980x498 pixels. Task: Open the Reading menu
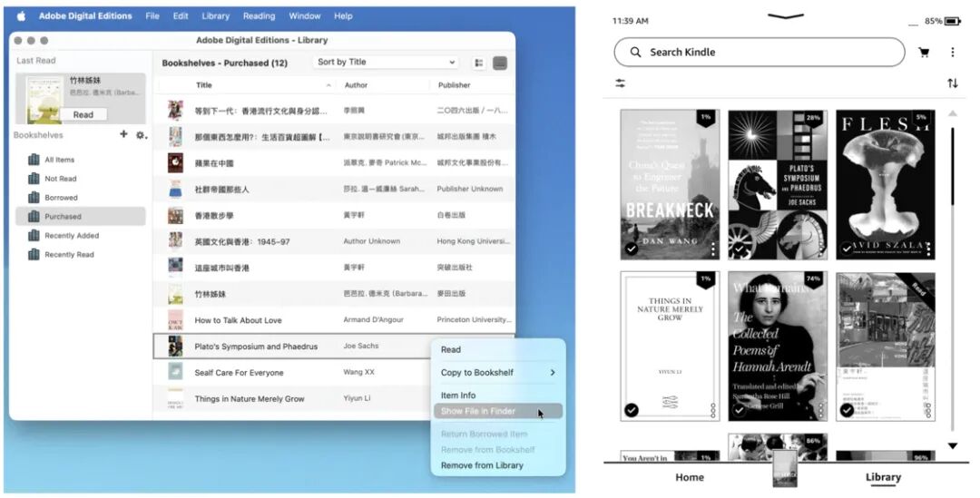(x=259, y=16)
